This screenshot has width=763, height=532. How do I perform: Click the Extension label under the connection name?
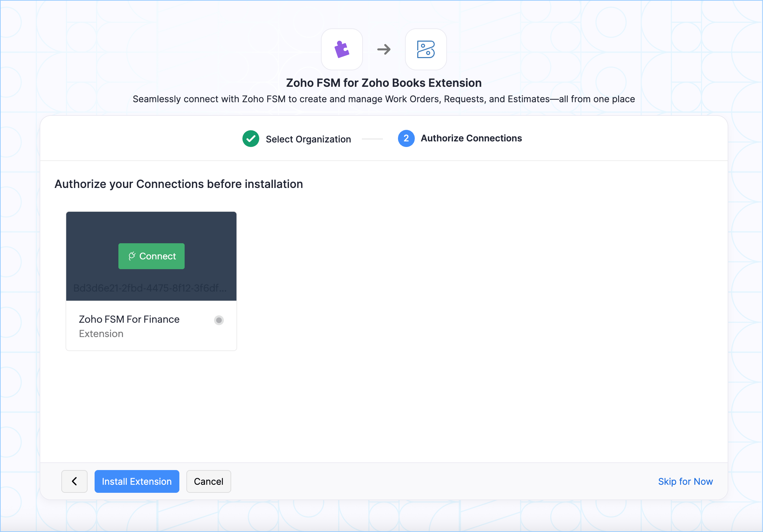(101, 334)
